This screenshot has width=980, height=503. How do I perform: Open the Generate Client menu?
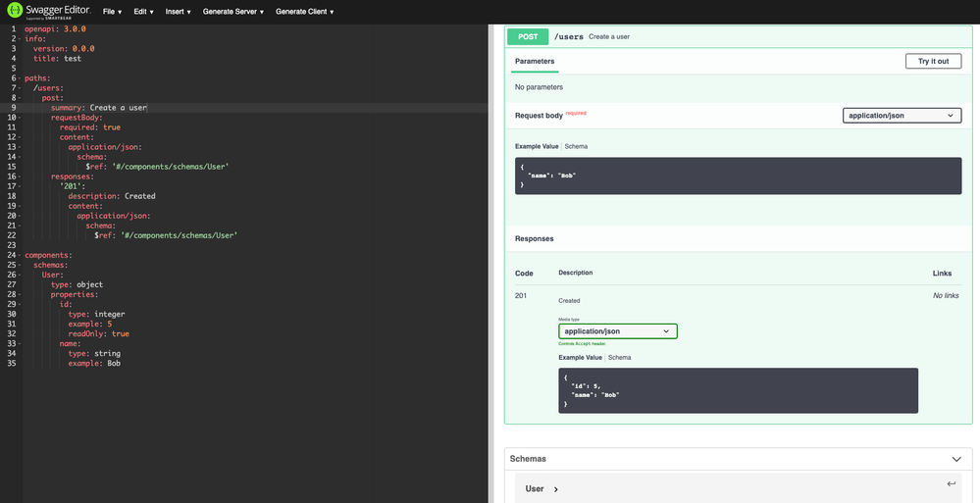(304, 12)
